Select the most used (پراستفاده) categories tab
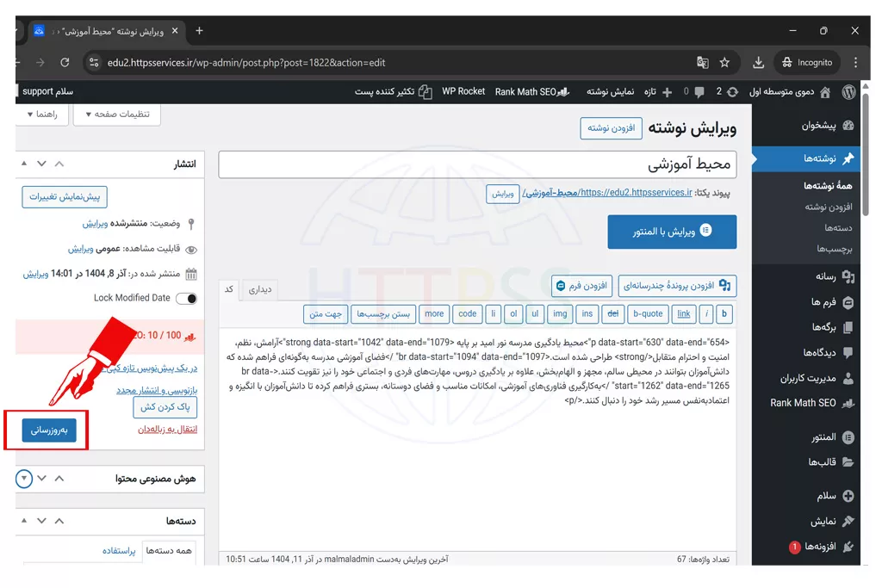 point(119,550)
